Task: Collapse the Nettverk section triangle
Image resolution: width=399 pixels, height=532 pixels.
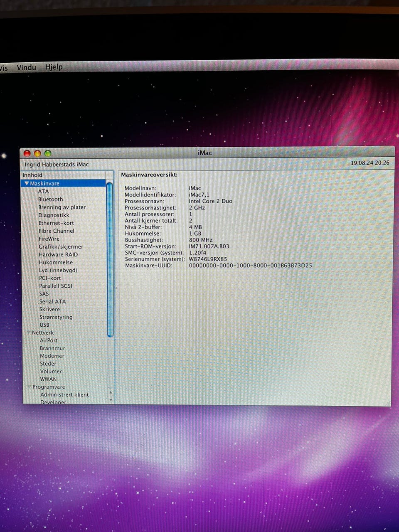Action: (29, 332)
